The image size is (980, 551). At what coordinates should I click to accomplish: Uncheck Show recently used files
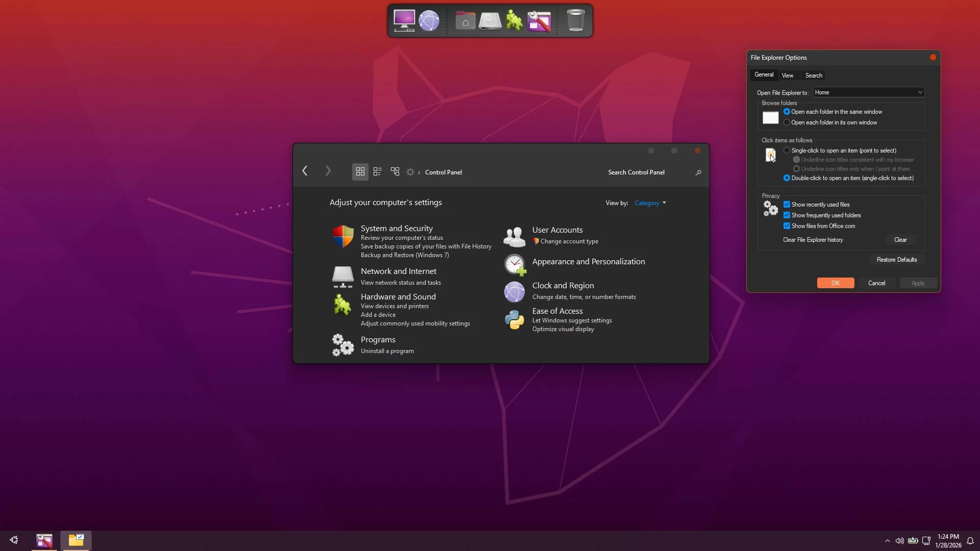tap(787, 205)
